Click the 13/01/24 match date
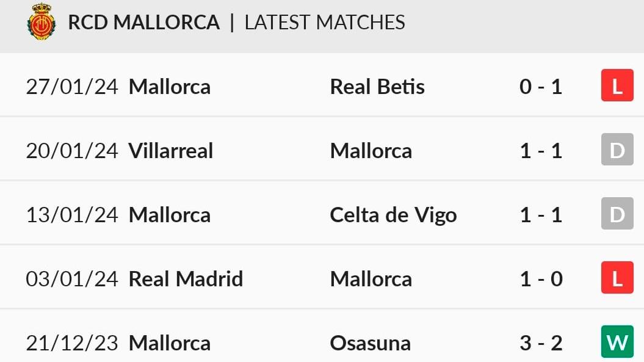The width and height of the screenshot is (644, 362). pos(72,215)
